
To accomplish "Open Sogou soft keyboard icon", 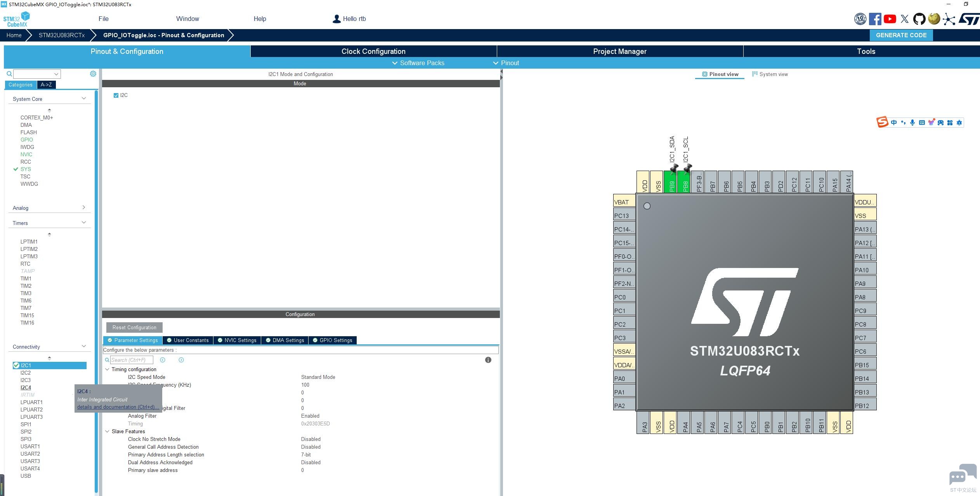I will tap(922, 123).
